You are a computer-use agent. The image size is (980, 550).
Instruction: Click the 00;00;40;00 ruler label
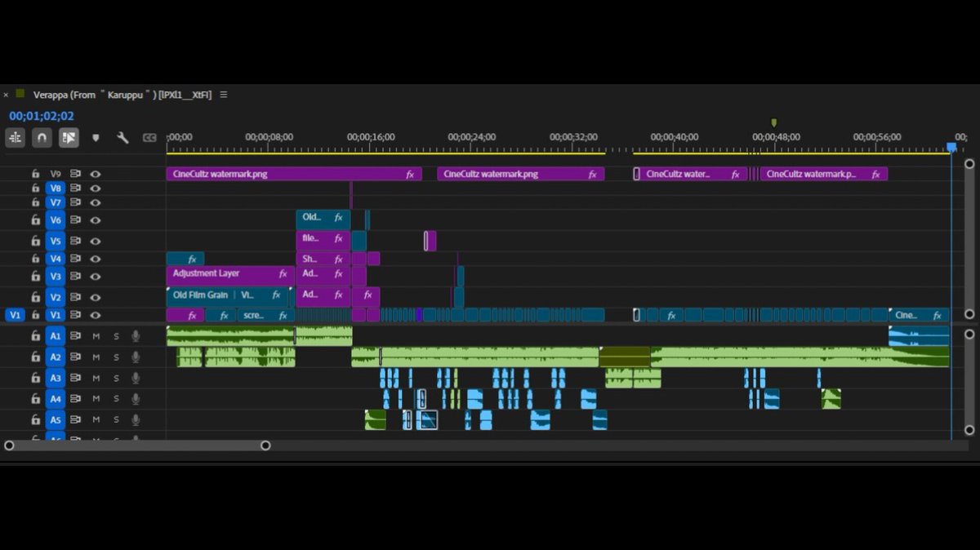[675, 137]
